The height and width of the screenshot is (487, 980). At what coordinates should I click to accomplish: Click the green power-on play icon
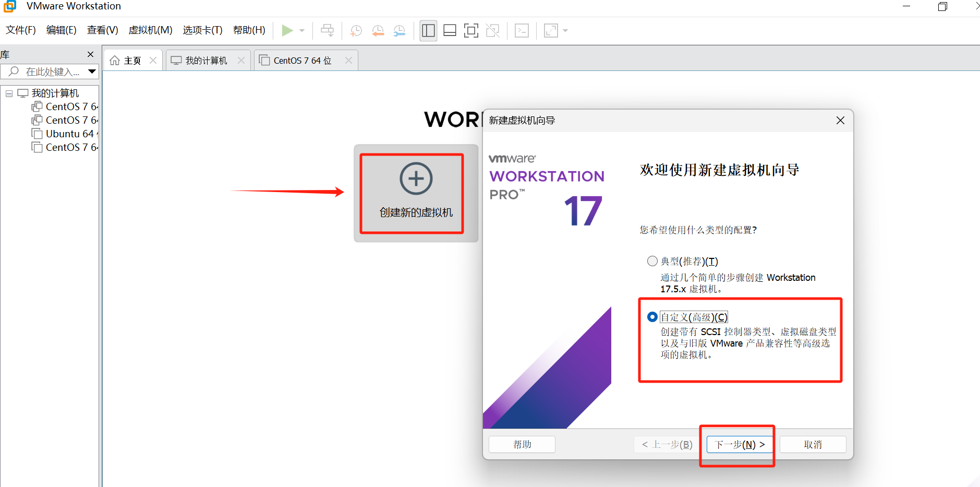pyautogui.click(x=287, y=30)
